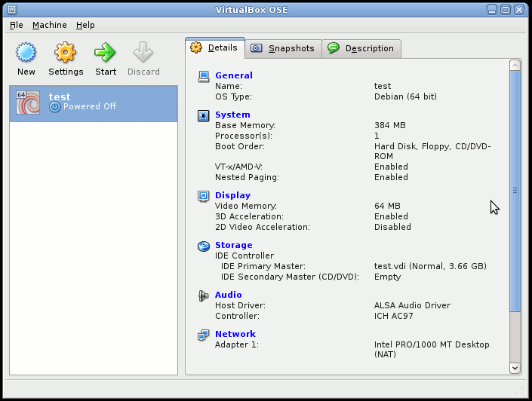
Task: Click the 384 MB base memory value
Action: click(x=390, y=125)
